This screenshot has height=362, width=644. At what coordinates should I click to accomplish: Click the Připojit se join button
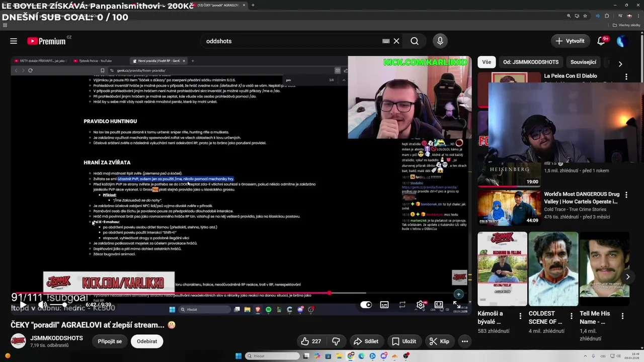110,341
